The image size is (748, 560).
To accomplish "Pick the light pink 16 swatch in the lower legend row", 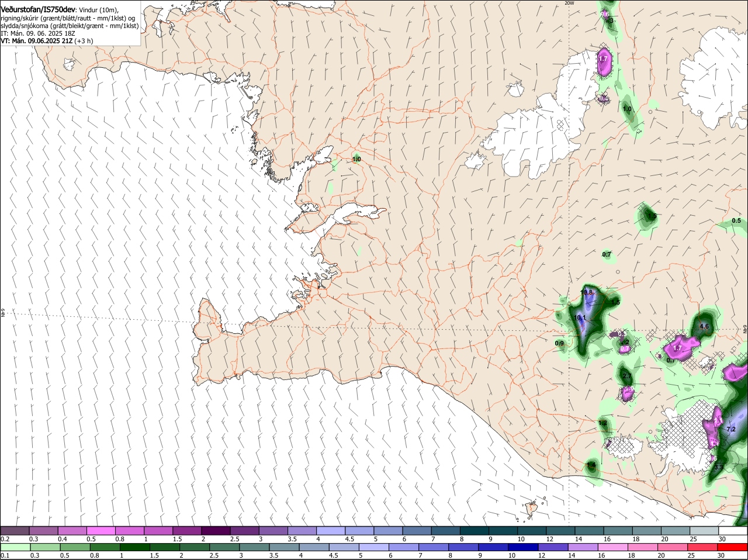I will click(613, 547).
